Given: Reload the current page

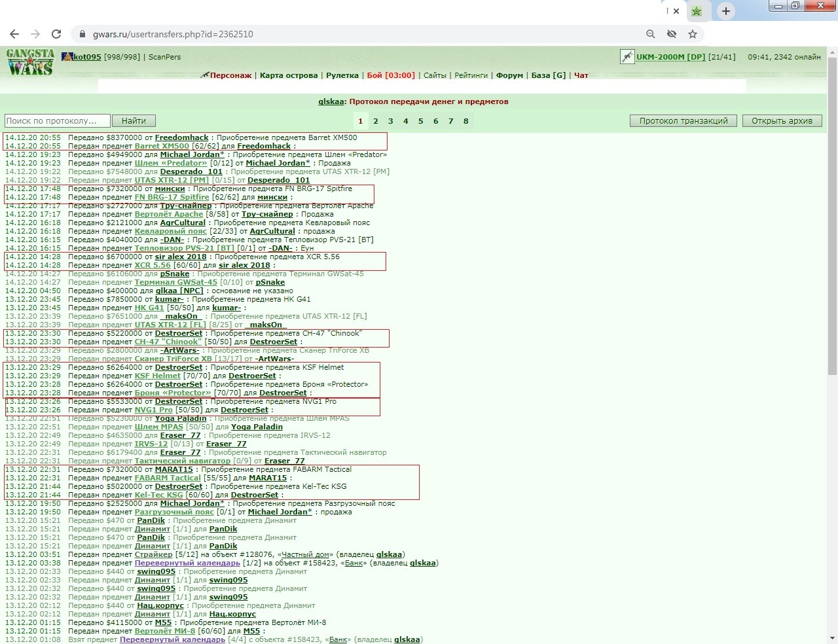Looking at the screenshot, I should [56, 34].
